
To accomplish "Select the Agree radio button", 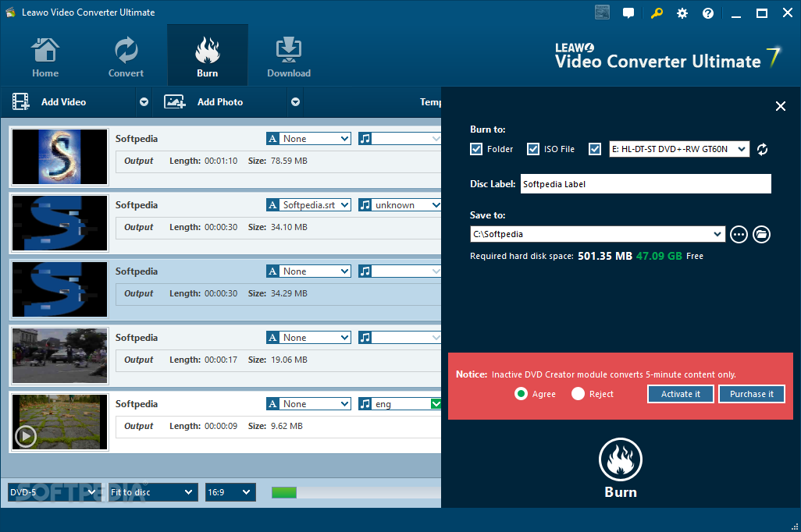I will (x=521, y=394).
